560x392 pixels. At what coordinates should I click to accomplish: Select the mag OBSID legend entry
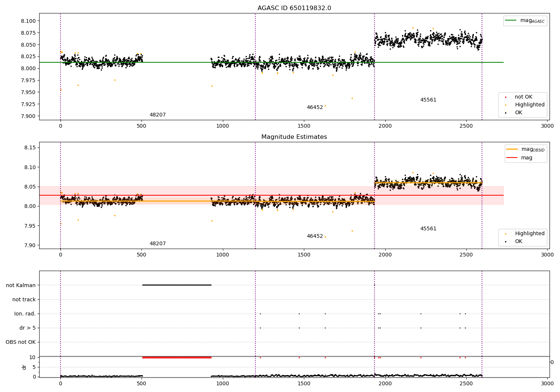pyautogui.click(x=526, y=149)
